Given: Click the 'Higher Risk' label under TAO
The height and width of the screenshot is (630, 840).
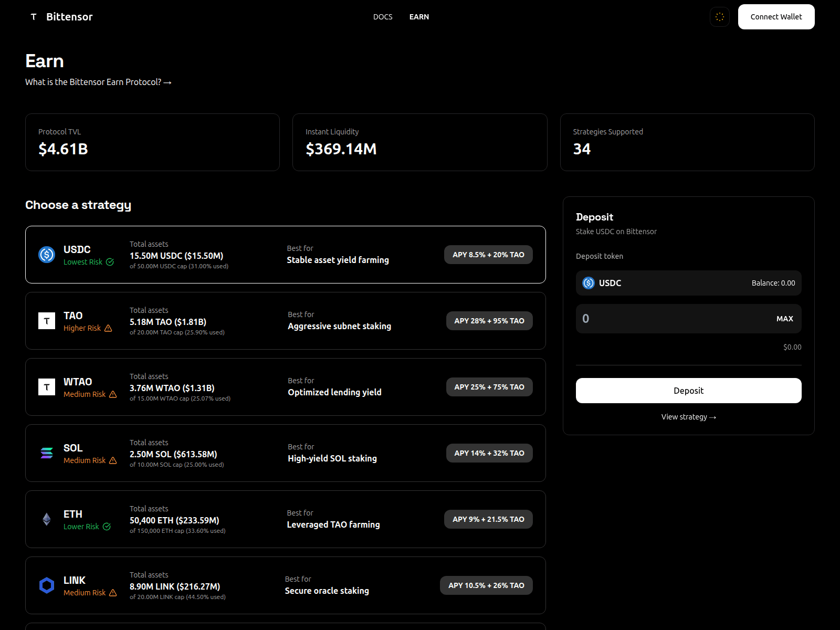Looking at the screenshot, I should coord(82,328).
